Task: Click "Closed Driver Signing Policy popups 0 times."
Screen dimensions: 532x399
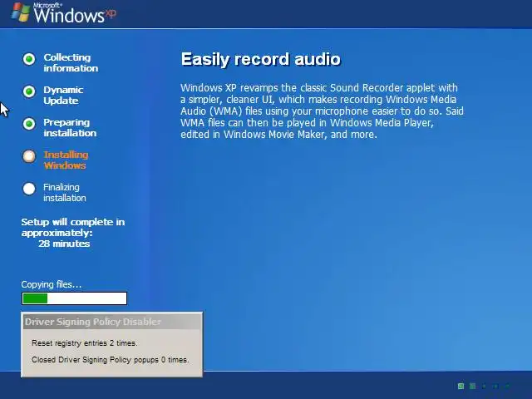Action: 111,360
